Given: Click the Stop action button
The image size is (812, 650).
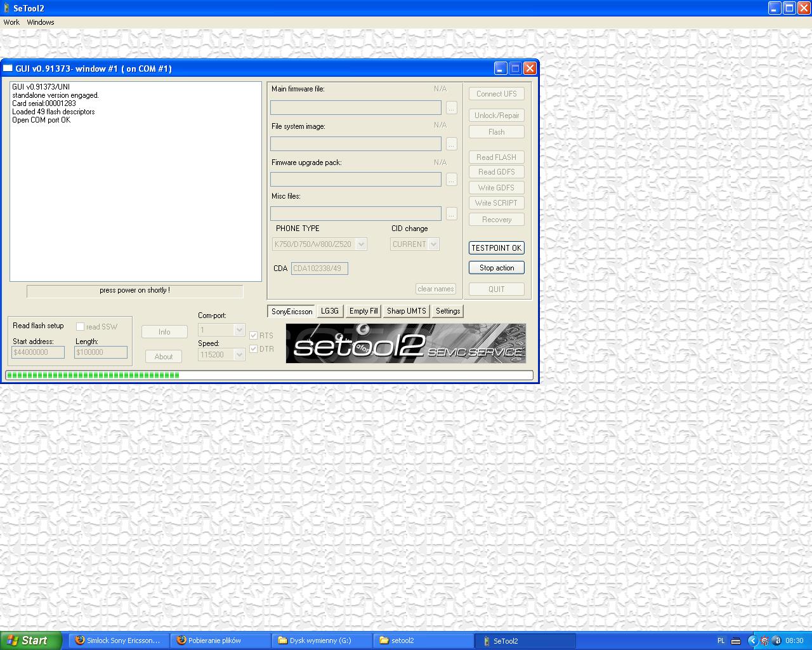Looking at the screenshot, I should click(x=497, y=268).
